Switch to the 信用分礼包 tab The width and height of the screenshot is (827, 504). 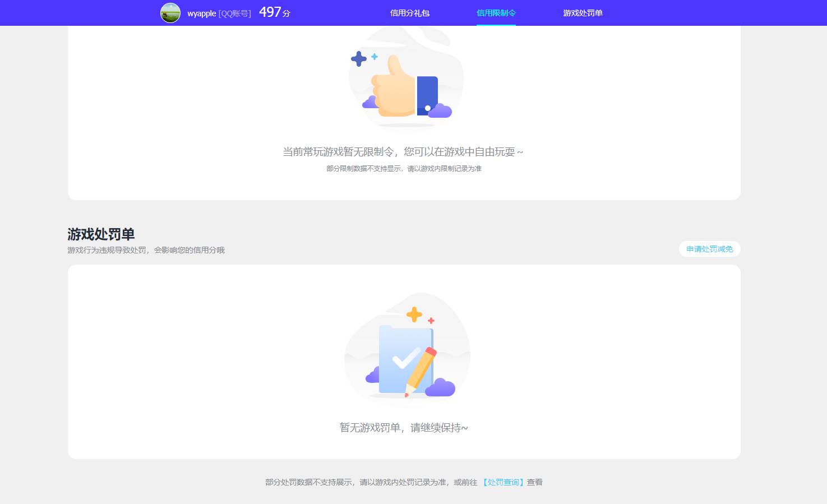410,12
